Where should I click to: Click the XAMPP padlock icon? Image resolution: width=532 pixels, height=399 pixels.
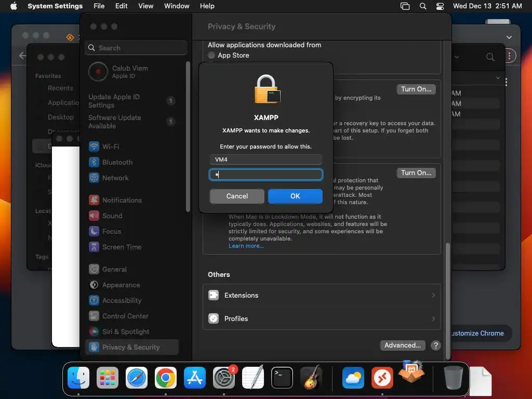pos(267,89)
